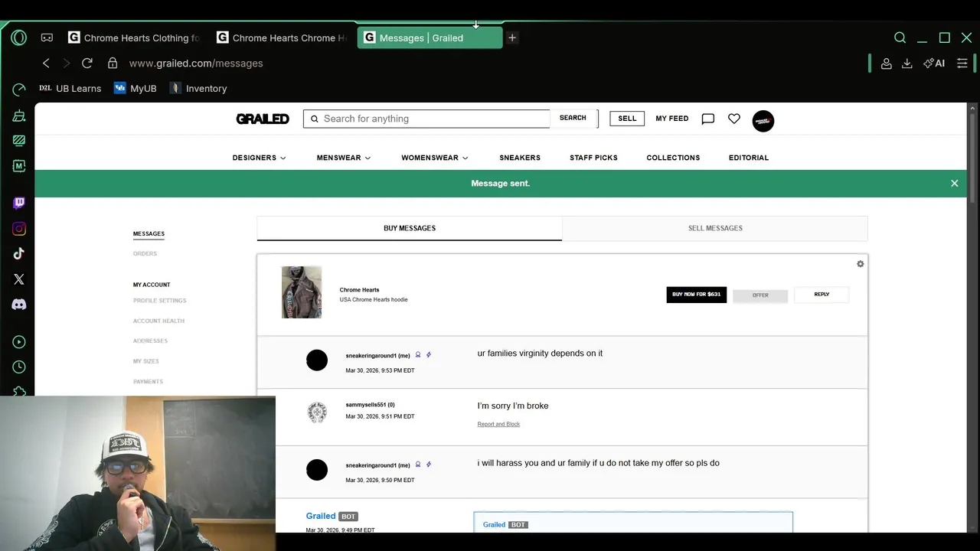Open browser profile account icon
980x551 pixels.
pos(886,64)
